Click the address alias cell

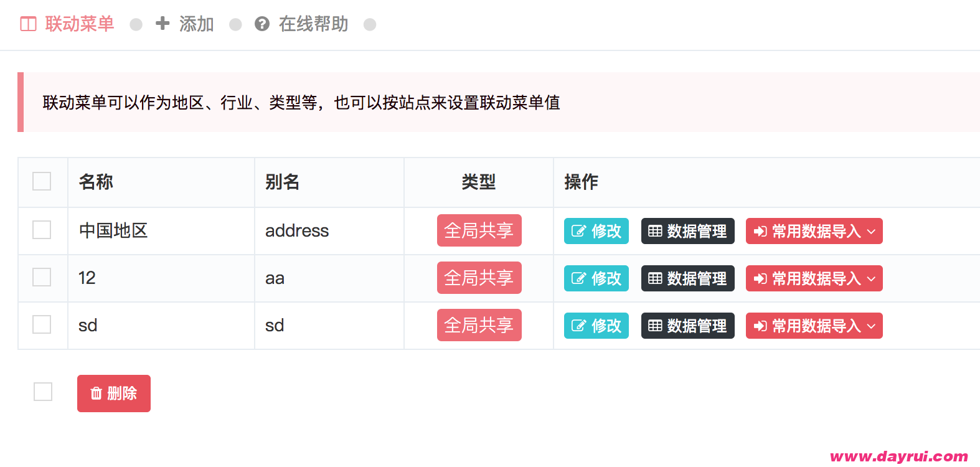[x=329, y=231]
